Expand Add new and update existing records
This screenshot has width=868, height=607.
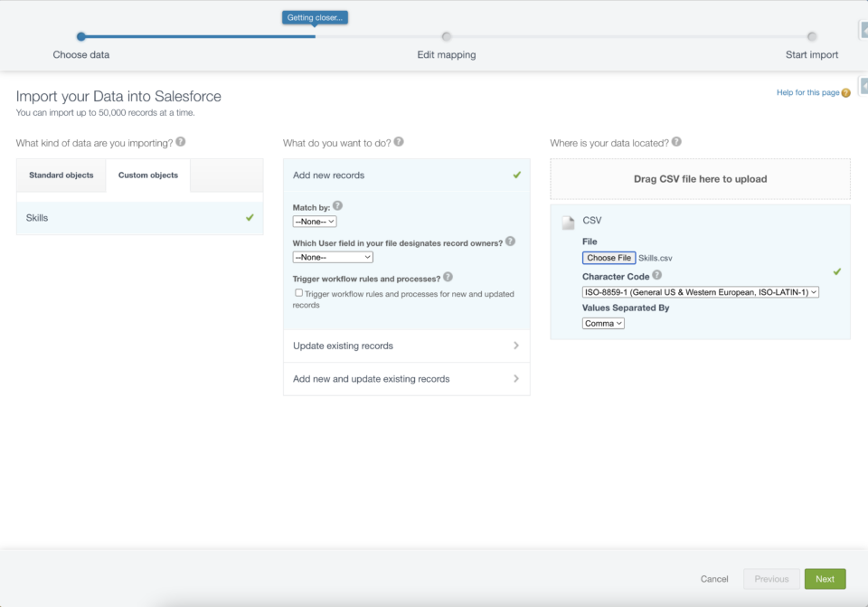(x=406, y=379)
